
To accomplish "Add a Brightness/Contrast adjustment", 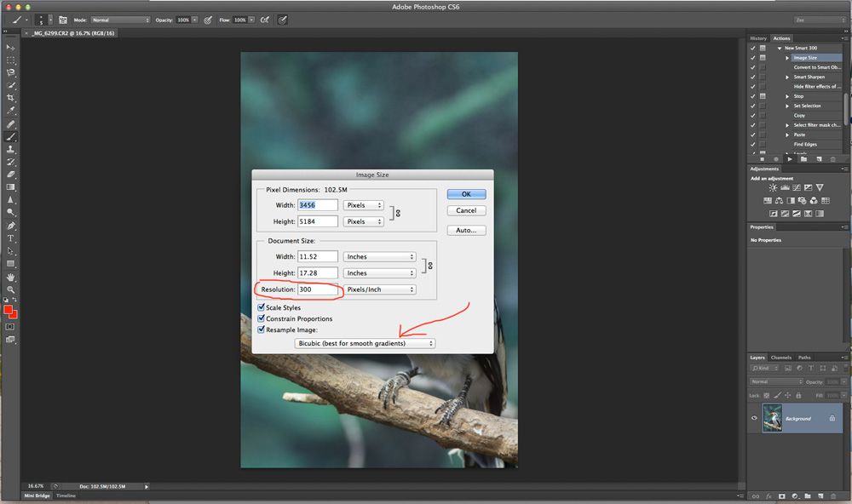I will click(x=773, y=187).
